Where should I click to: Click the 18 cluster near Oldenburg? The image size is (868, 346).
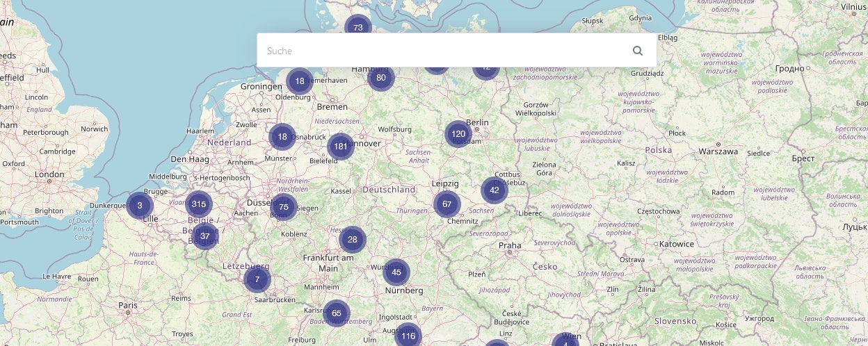[300, 81]
